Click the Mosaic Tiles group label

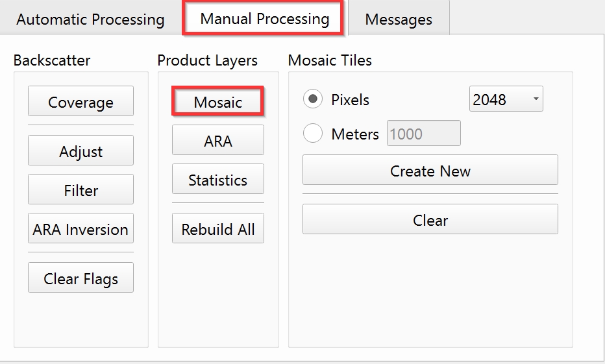point(330,60)
